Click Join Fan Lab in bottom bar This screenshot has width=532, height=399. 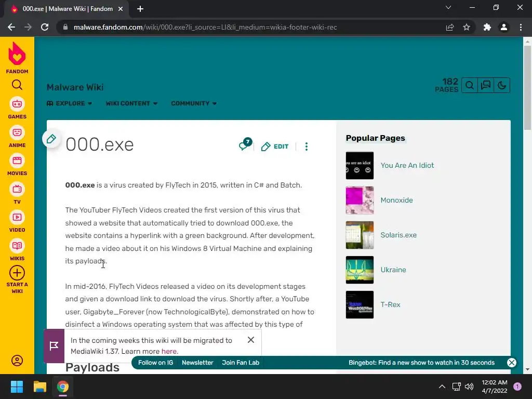241,362
